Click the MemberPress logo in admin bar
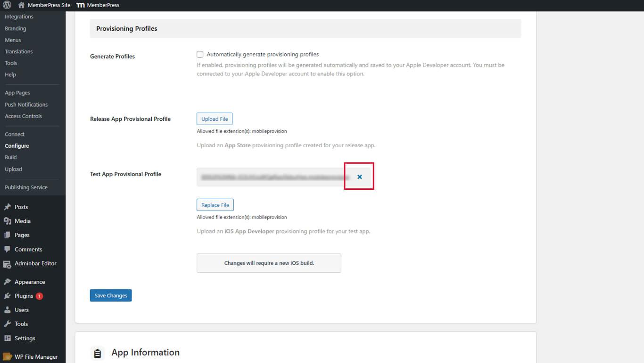The height and width of the screenshot is (363, 644). pyautogui.click(x=81, y=5)
